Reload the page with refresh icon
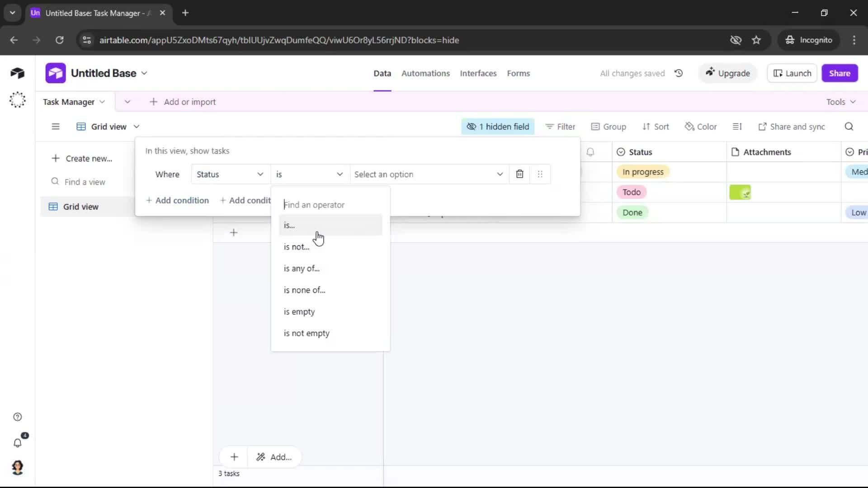This screenshot has height=488, width=868. (x=59, y=40)
